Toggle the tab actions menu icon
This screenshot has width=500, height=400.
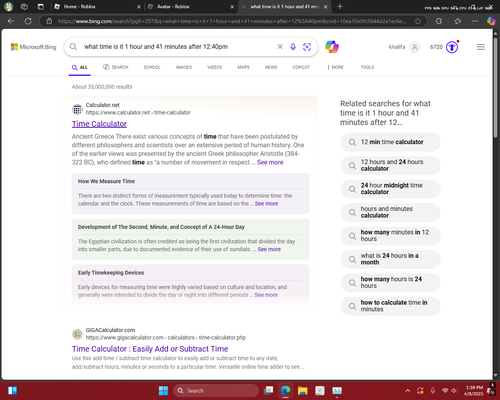tap(41, 7)
